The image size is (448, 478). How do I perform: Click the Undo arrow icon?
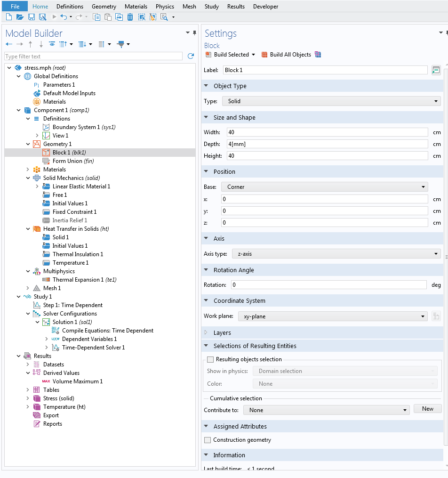pyautogui.click(x=64, y=17)
